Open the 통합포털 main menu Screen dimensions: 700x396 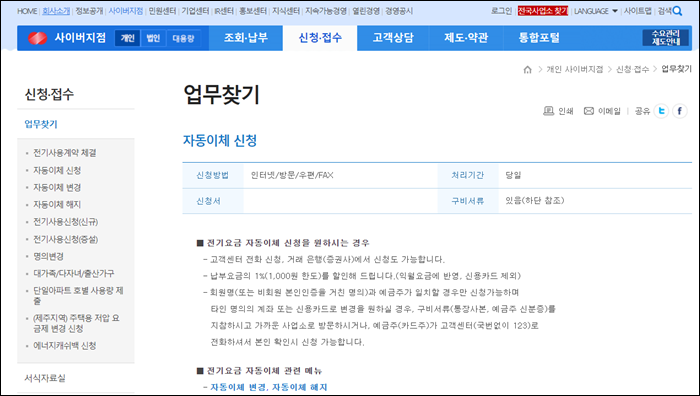pyautogui.click(x=539, y=38)
